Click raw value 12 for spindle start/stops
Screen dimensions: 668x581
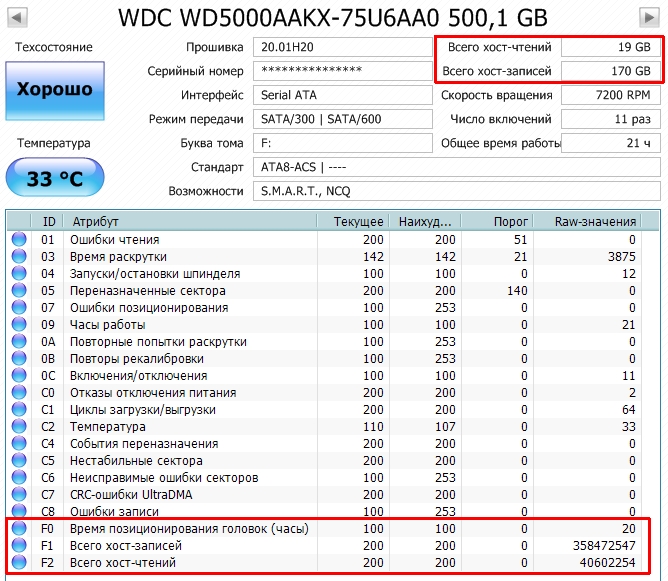[x=628, y=274]
